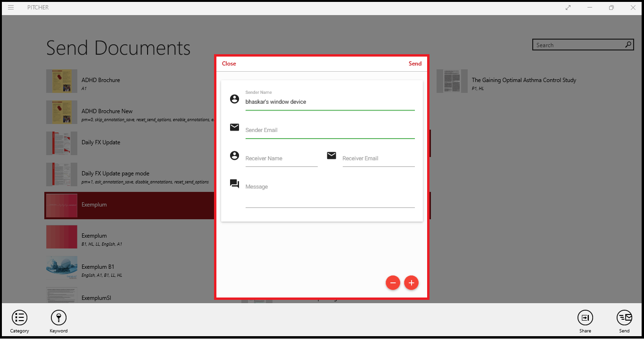Open the hamburger menu in title bar
Screen dimensions: 644x339
[11, 8]
